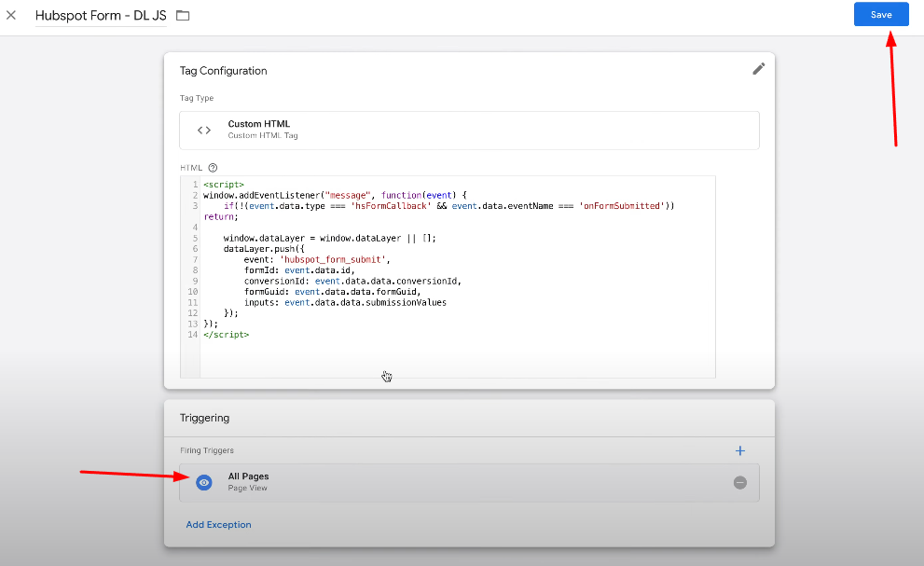The height and width of the screenshot is (566, 924).
Task: Close the tag editor with the X icon
Action: [x=11, y=15]
